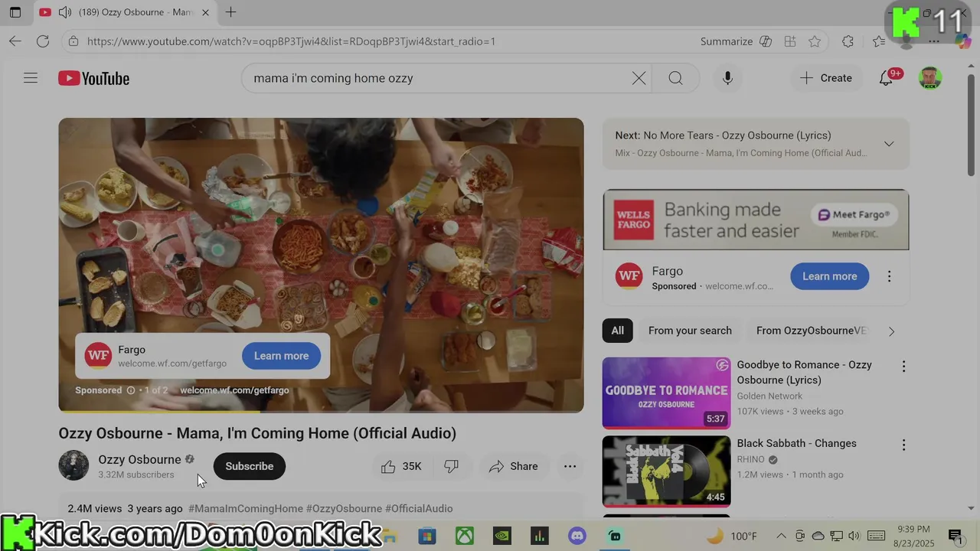Open welcome.wf.com/getfargo link under video ad
980x551 pixels.
(x=234, y=390)
